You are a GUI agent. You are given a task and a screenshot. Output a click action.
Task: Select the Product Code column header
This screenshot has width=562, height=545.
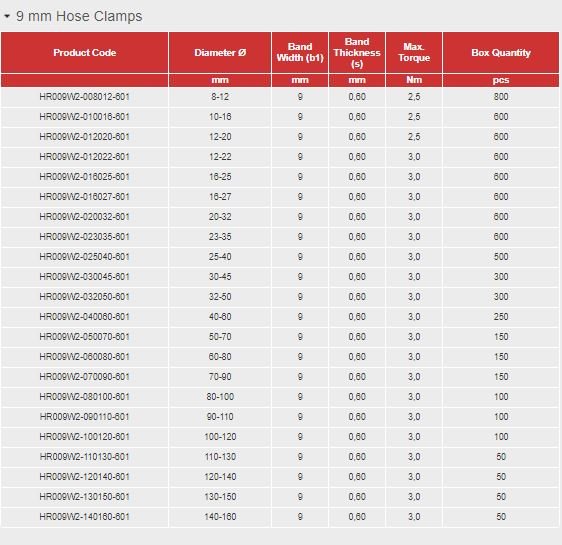(x=85, y=53)
